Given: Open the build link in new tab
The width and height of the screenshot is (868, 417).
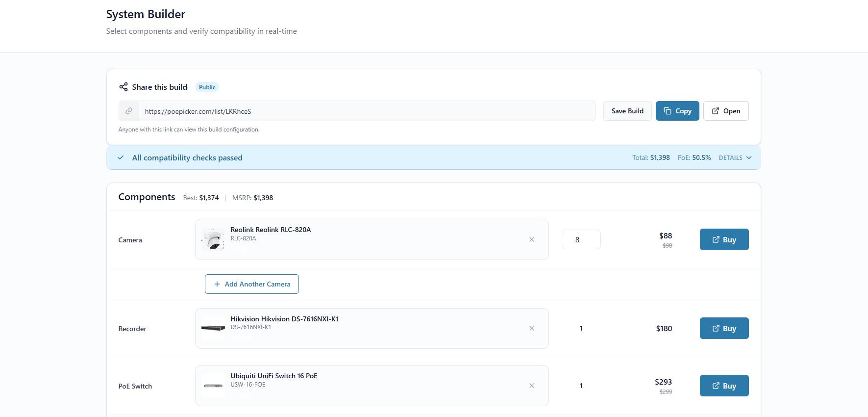Looking at the screenshot, I should pos(725,111).
